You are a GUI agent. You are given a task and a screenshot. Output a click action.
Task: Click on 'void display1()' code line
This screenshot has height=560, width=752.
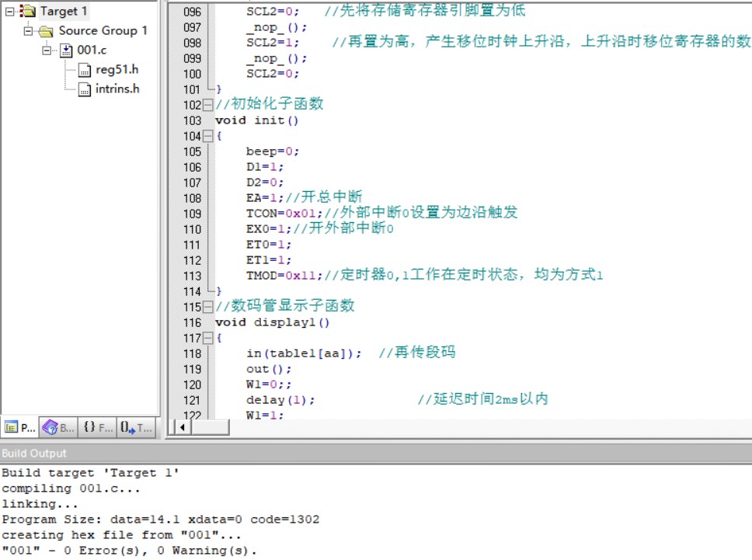click(272, 322)
